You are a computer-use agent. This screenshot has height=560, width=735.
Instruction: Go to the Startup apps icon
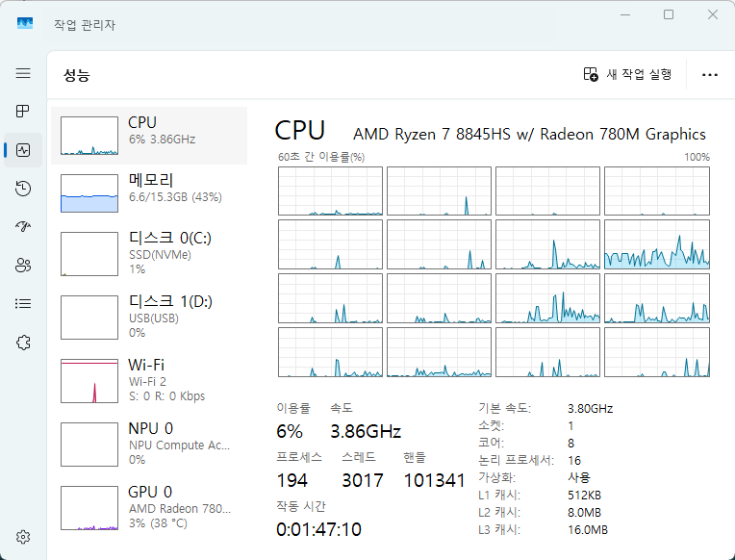click(x=23, y=227)
